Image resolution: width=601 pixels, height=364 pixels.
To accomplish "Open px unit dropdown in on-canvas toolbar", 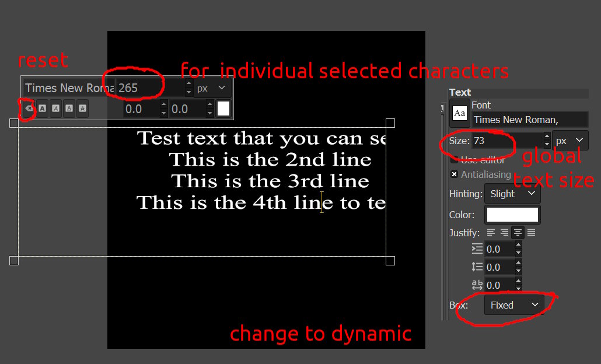I will (213, 87).
